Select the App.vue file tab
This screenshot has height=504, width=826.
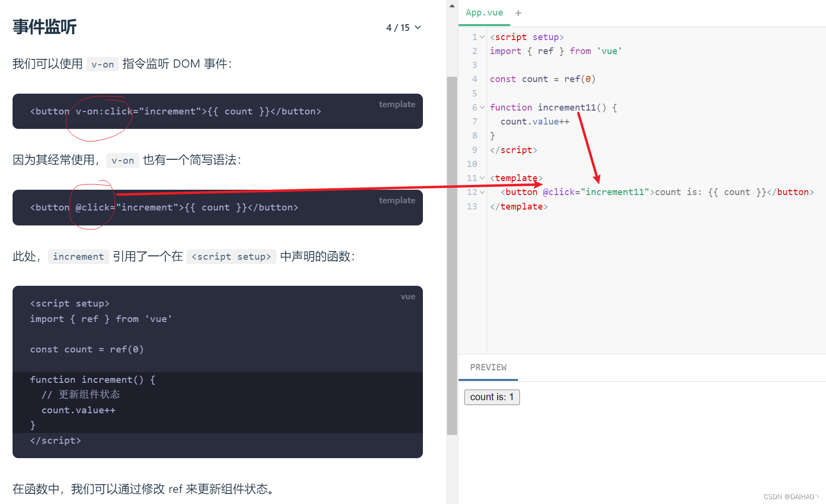pyautogui.click(x=484, y=13)
